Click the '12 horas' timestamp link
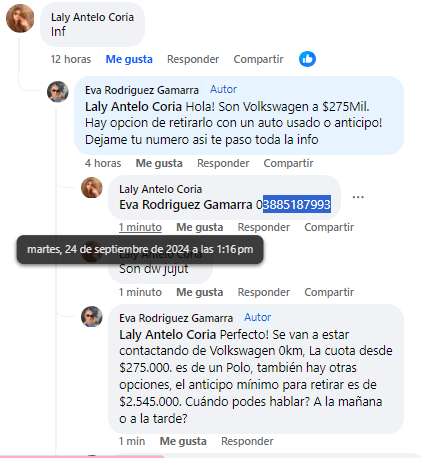Screen dimensions: 436x458 [x=71, y=59]
